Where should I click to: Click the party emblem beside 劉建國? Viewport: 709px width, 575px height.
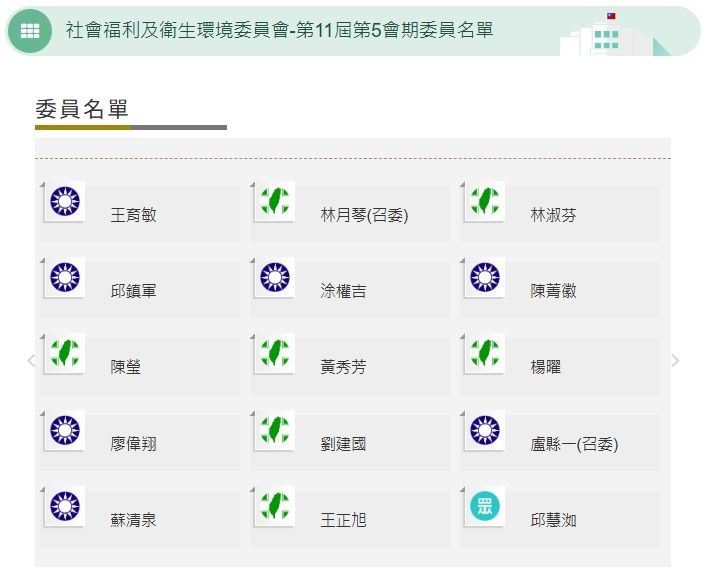[275, 431]
